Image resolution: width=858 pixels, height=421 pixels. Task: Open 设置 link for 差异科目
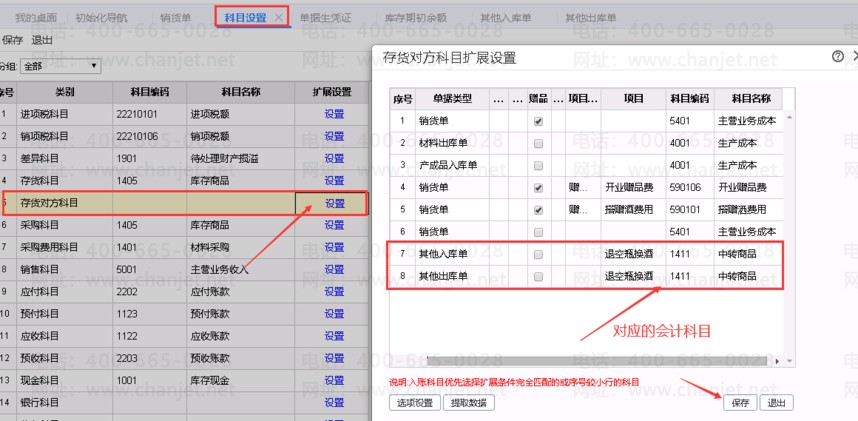tap(334, 159)
